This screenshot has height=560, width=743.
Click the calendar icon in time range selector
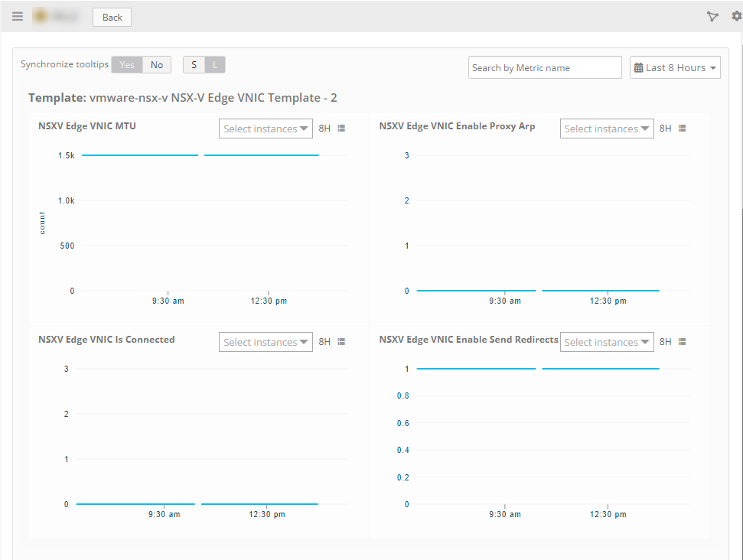[x=640, y=67]
